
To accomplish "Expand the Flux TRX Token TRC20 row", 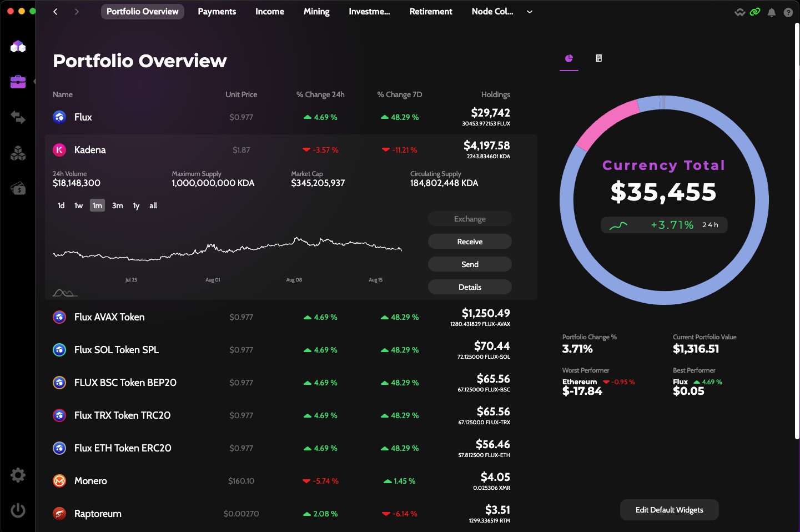I will point(291,415).
